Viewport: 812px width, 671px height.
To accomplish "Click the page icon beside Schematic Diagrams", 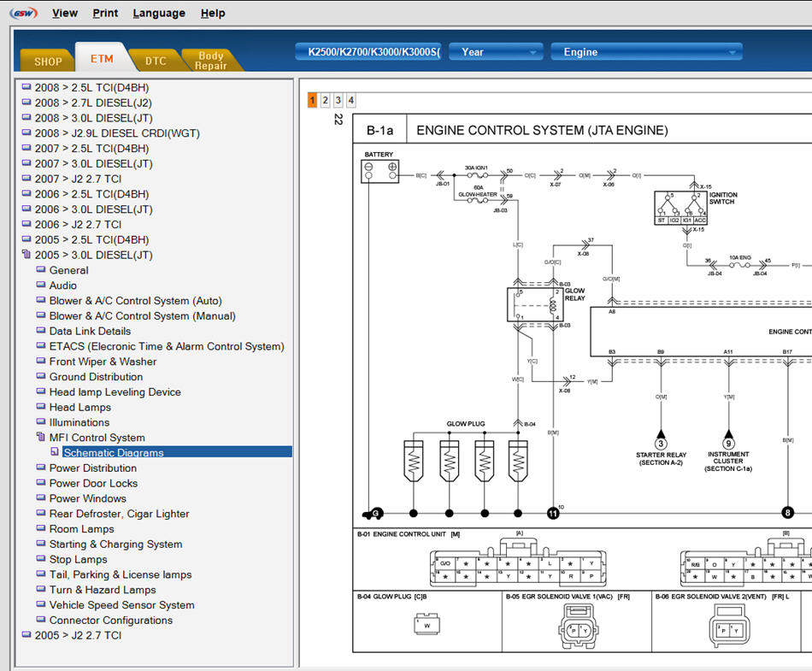I will click(x=55, y=452).
